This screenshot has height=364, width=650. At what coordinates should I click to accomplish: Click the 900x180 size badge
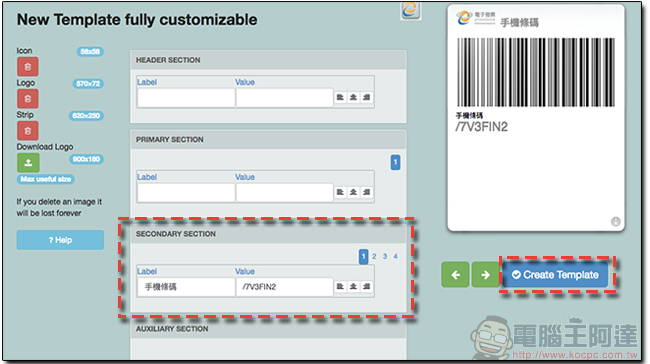(86, 159)
